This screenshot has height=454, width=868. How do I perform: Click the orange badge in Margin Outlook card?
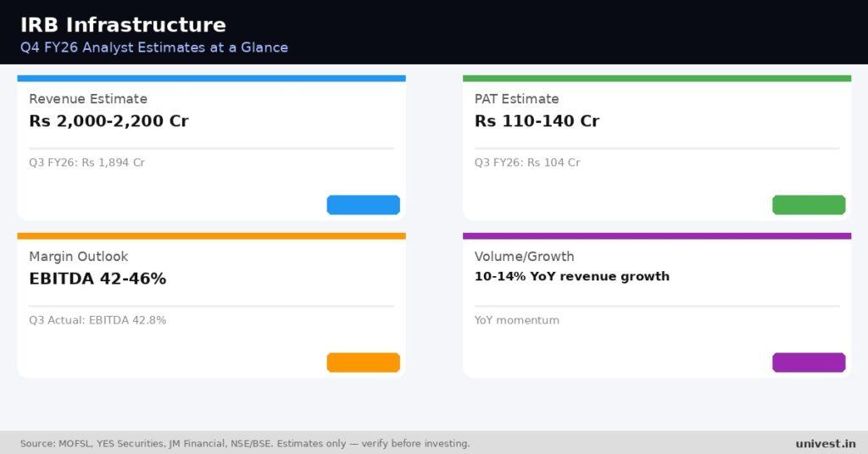tap(363, 363)
